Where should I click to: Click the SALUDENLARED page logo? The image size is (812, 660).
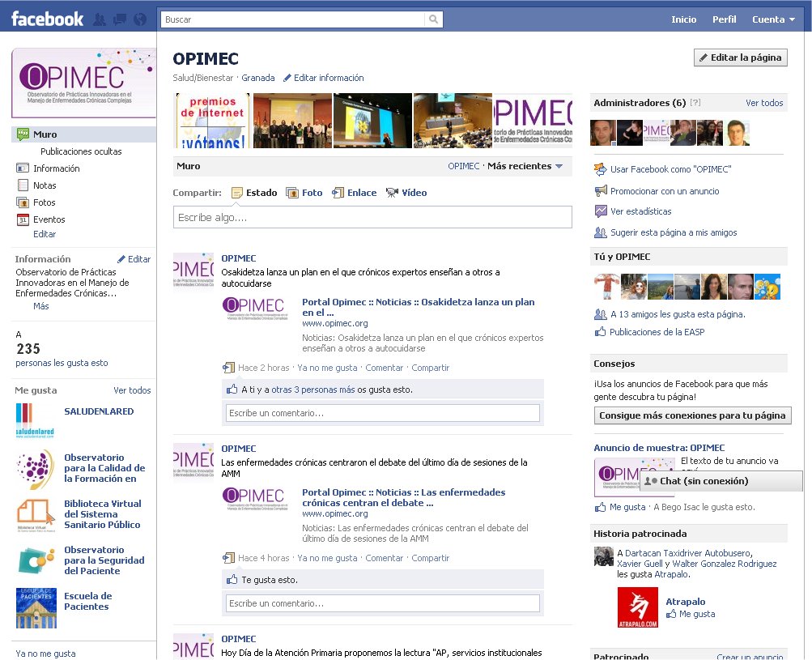pos(35,419)
